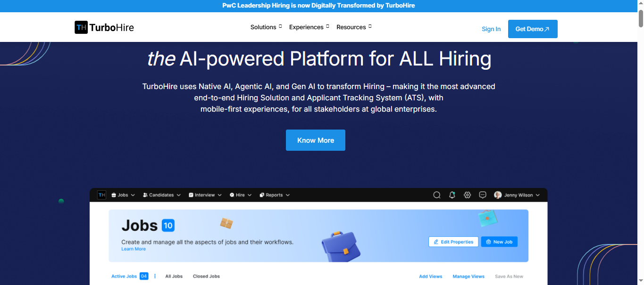The width and height of the screenshot is (644, 285).
Task: Click the Get Demo button
Action: tap(533, 29)
